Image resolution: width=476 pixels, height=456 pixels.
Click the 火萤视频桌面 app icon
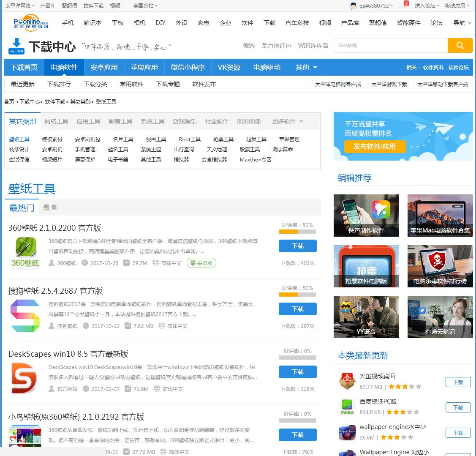tap(347, 381)
